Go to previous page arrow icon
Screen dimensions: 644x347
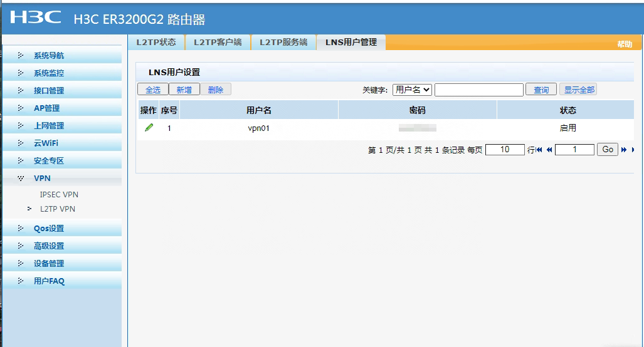point(549,150)
